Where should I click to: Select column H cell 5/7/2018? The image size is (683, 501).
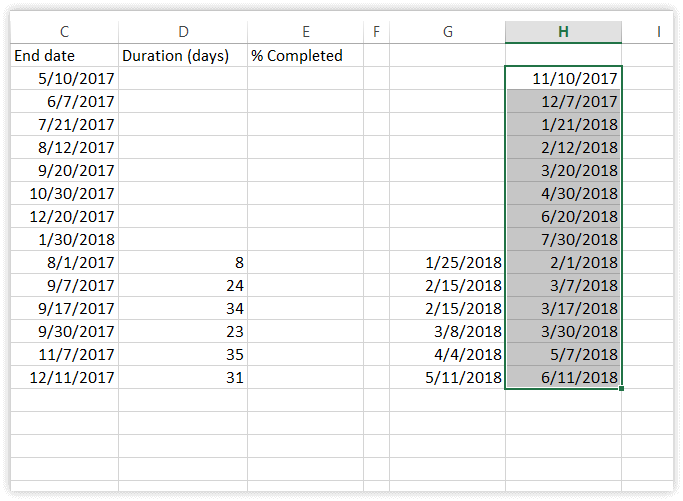[563, 354]
